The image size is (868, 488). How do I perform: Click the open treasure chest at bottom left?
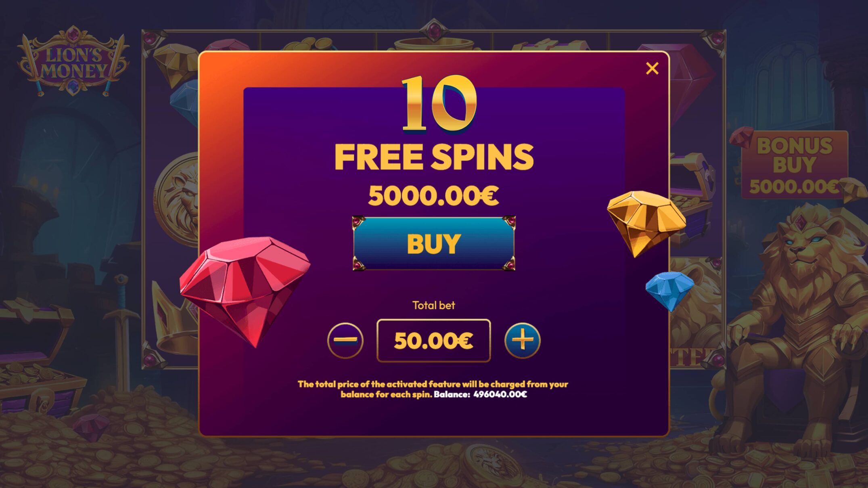38,363
